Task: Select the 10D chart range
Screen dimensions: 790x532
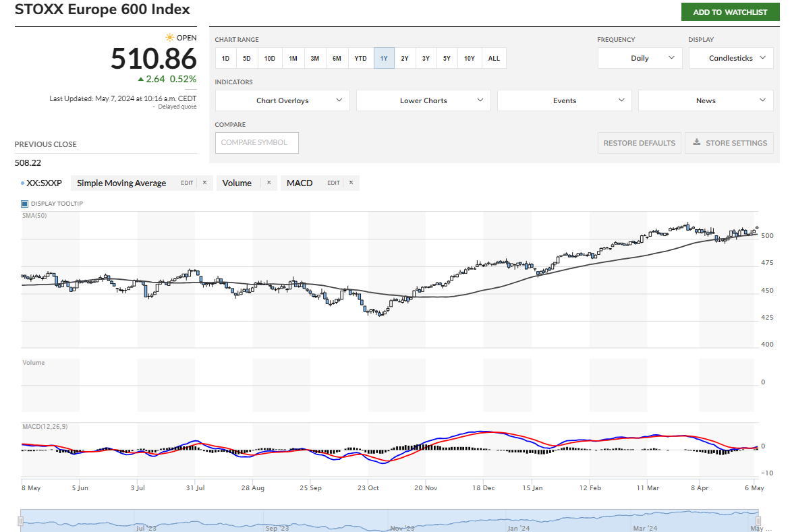Action: [x=270, y=59]
